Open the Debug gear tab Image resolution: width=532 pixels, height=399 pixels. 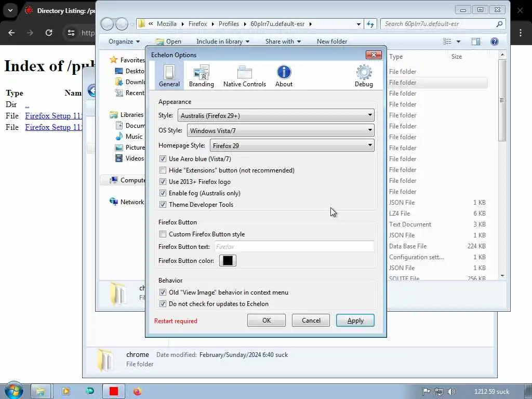click(364, 76)
